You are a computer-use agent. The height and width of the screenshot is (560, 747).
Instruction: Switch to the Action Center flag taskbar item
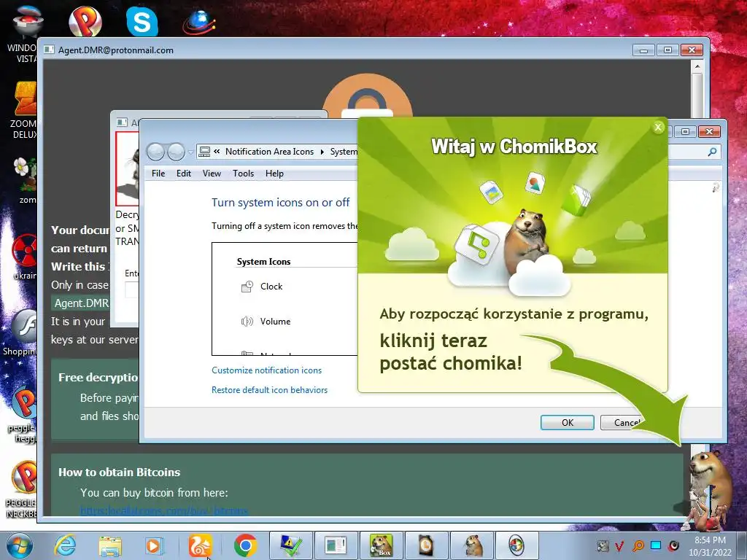click(x=291, y=545)
